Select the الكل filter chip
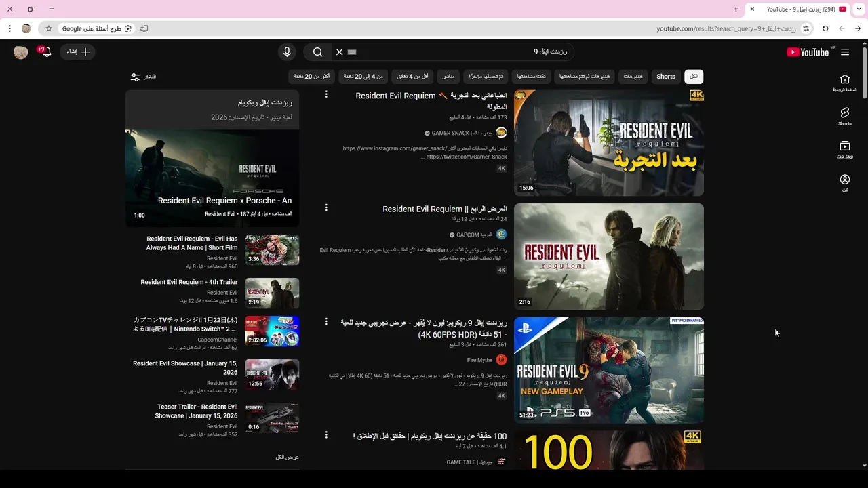 [694, 77]
